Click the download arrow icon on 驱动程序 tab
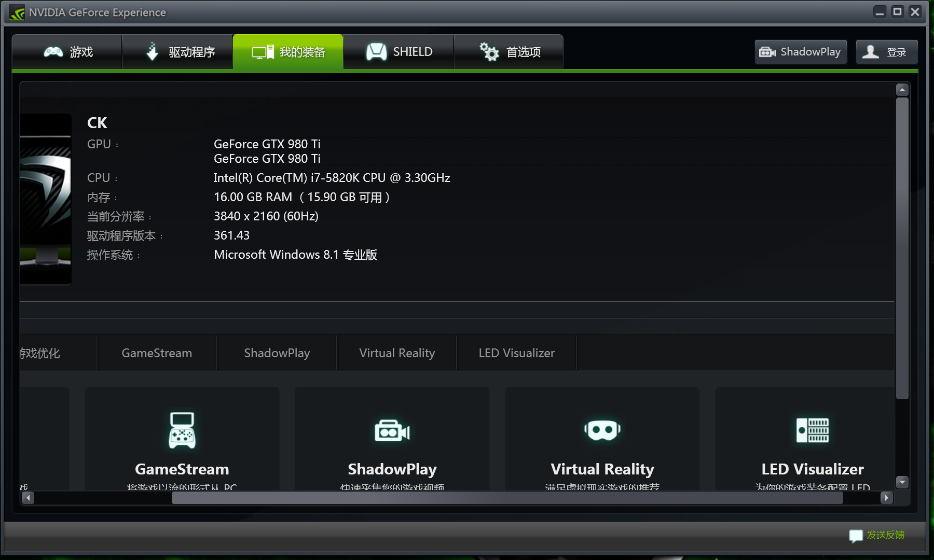This screenshot has width=934, height=560. tap(152, 51)
